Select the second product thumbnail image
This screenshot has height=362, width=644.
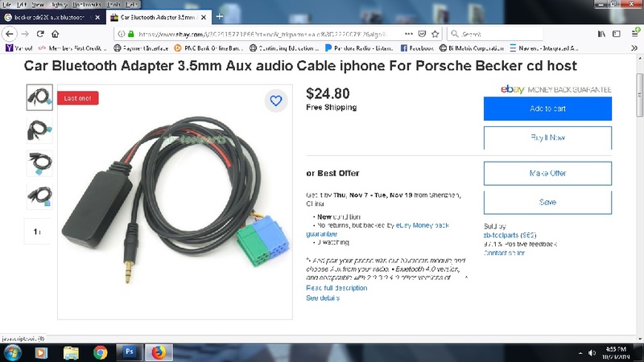tap(39, 130)
